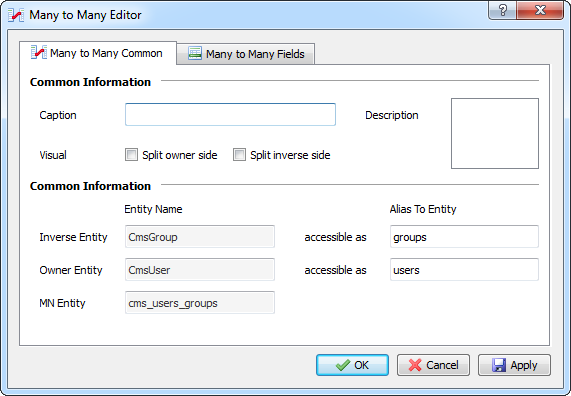This screenshot has width=571, height=396.
Task: Click the CmsGroup entity name field
Action: click(200, 237)
